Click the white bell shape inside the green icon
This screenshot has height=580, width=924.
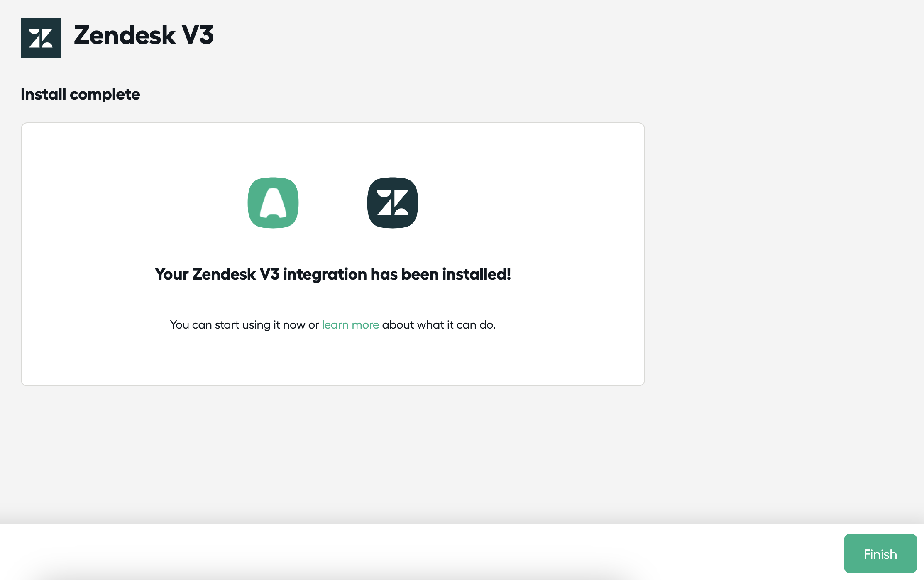tap(273, 202)
